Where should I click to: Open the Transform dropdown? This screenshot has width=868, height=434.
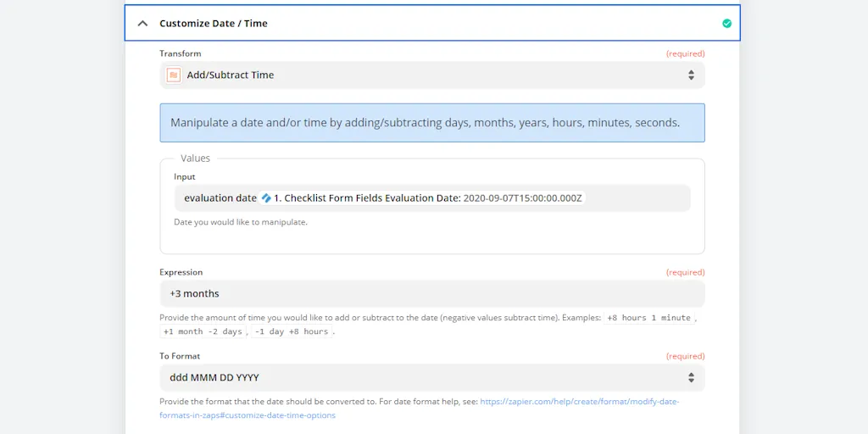431,75
